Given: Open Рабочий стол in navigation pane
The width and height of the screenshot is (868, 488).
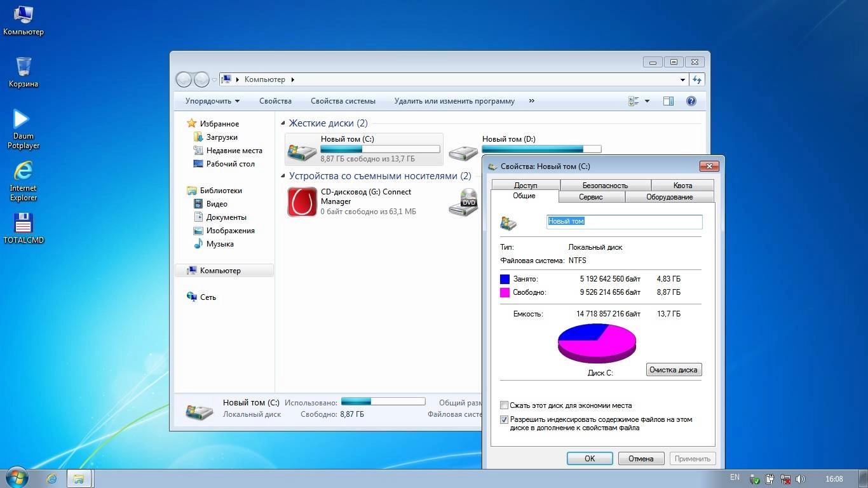Looking at the screenshot, I should coord(224,164).
